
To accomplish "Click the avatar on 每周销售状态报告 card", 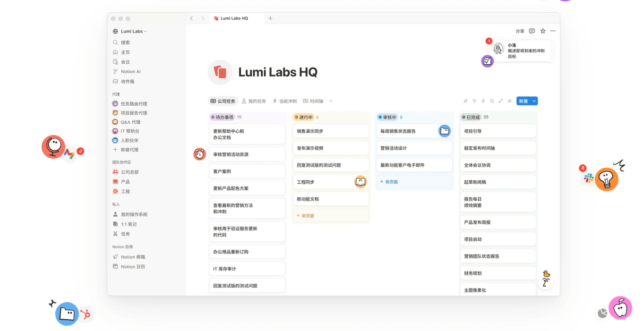I will [x=445, y=131].
